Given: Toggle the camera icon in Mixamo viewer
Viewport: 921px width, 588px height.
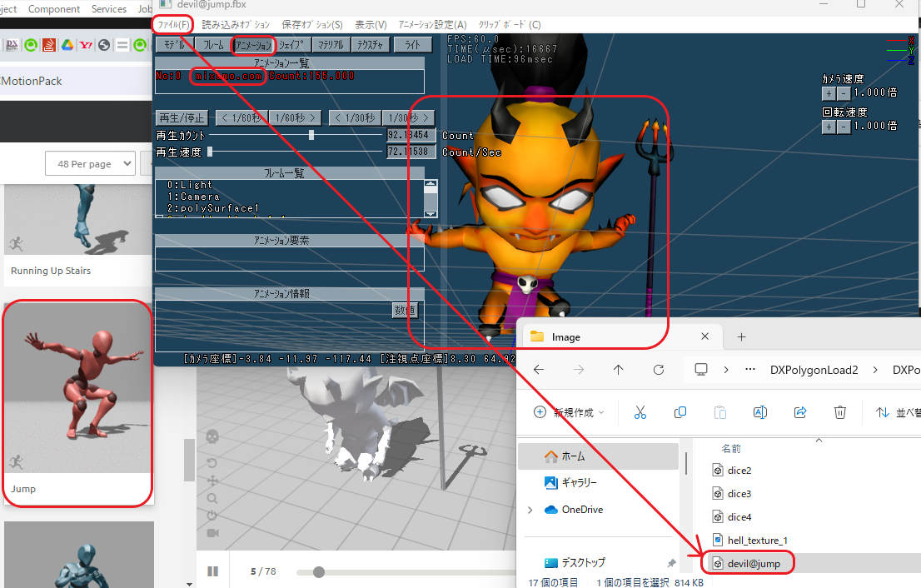Looking at the screenshot, I should [x=212, y=533].
